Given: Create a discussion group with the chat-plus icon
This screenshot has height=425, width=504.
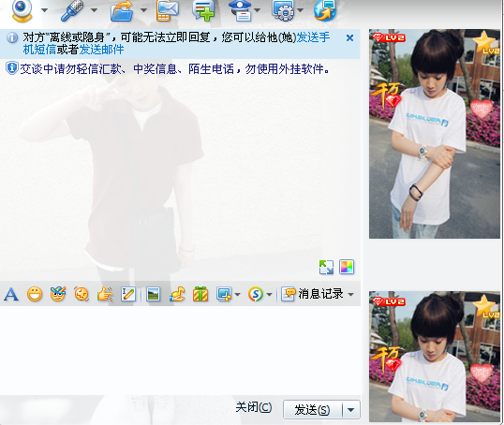Looking at the screenshot, I should [x=203, y=11].
